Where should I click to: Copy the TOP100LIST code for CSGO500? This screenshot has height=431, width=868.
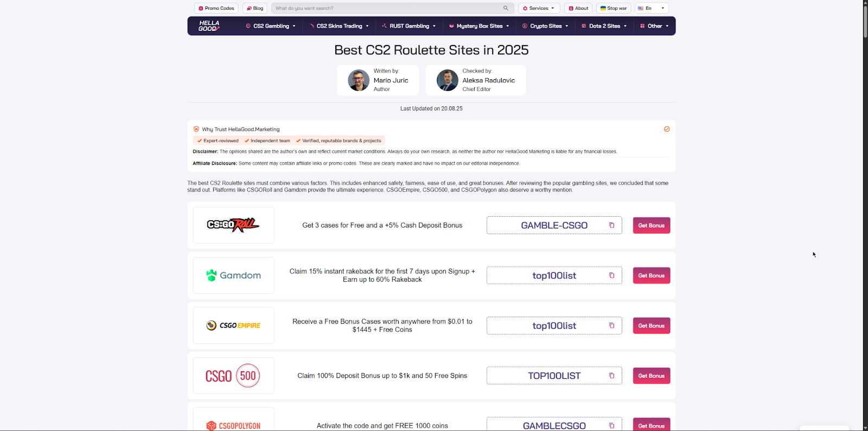[611, 375]
